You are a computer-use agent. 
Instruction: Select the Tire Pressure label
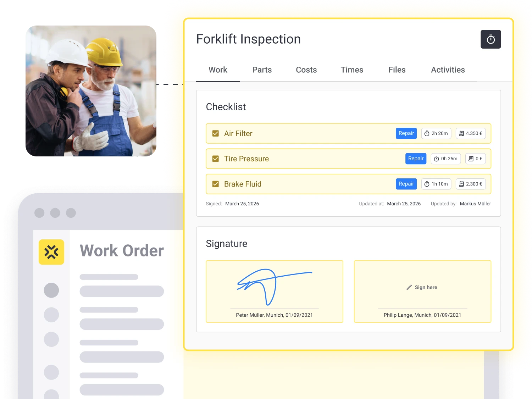tap(246, 159)
